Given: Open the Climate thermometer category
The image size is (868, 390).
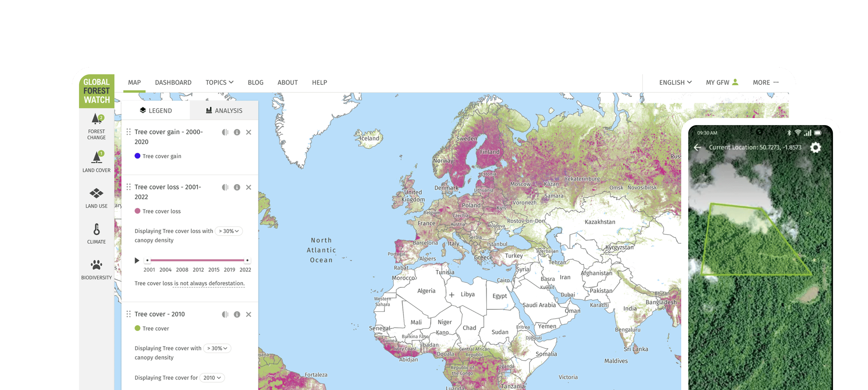Looking at the screenshot, I should [97, 230].
